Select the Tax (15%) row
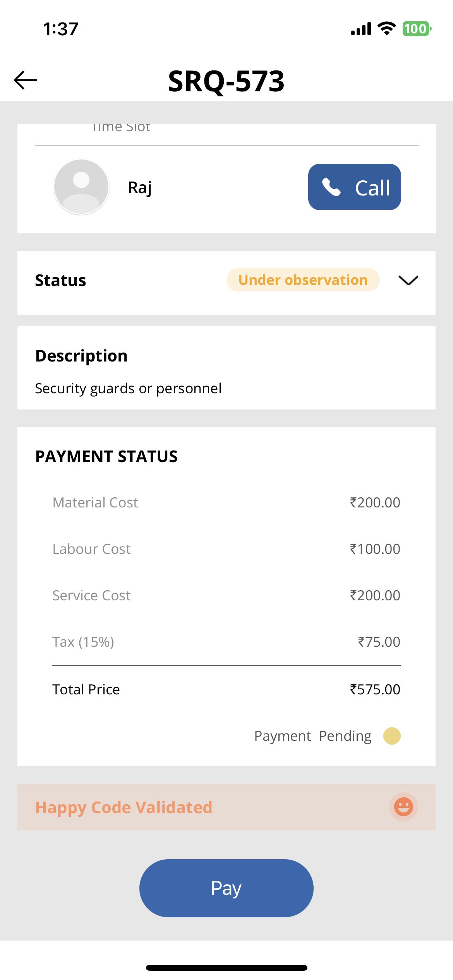 click(x=226, y=642)
